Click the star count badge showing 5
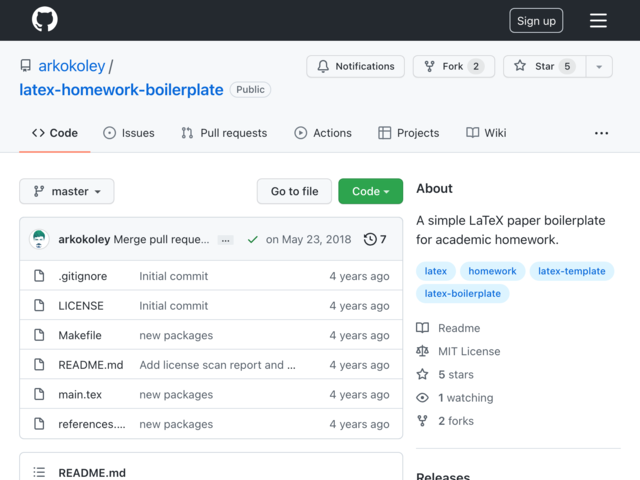Viewport: 640px width, 480px height. click(x=567, y=66)
